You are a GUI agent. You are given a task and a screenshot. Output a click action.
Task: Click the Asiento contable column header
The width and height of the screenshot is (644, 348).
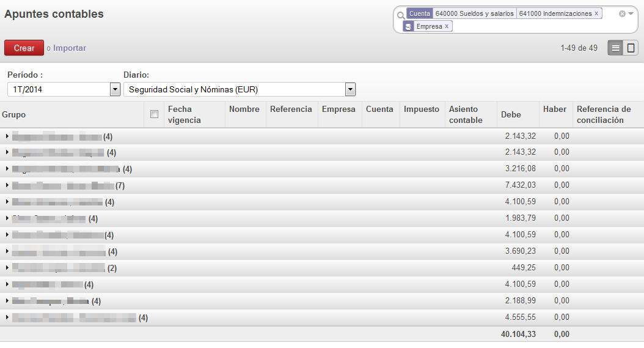[x=466, y=114]
